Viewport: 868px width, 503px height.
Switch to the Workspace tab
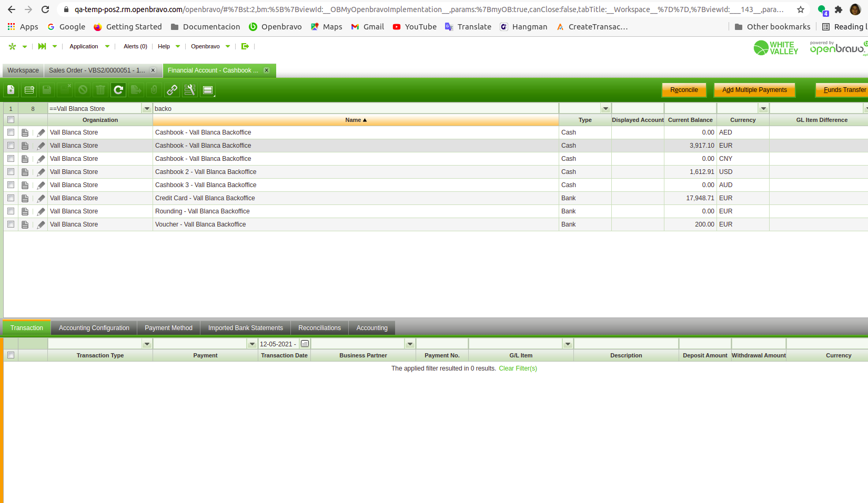click(23, 70)
